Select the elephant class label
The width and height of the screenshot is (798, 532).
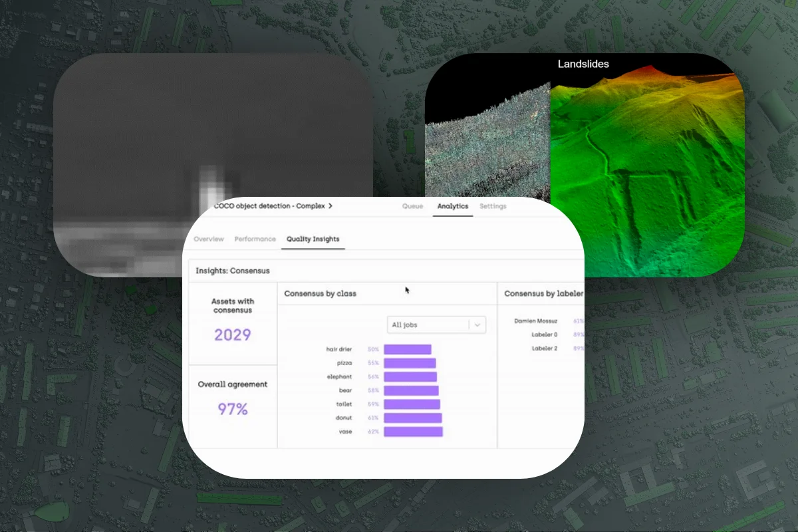(x=340, y=376)
